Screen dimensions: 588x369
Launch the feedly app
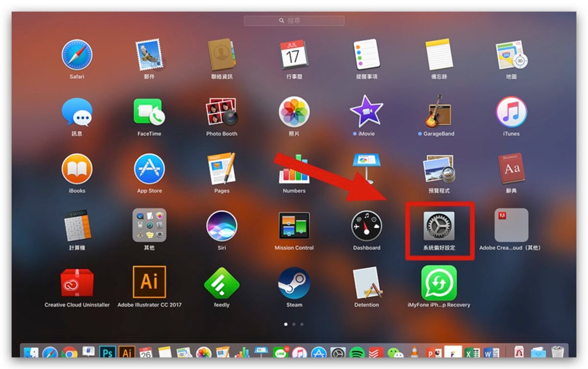[x=221, y=282]
